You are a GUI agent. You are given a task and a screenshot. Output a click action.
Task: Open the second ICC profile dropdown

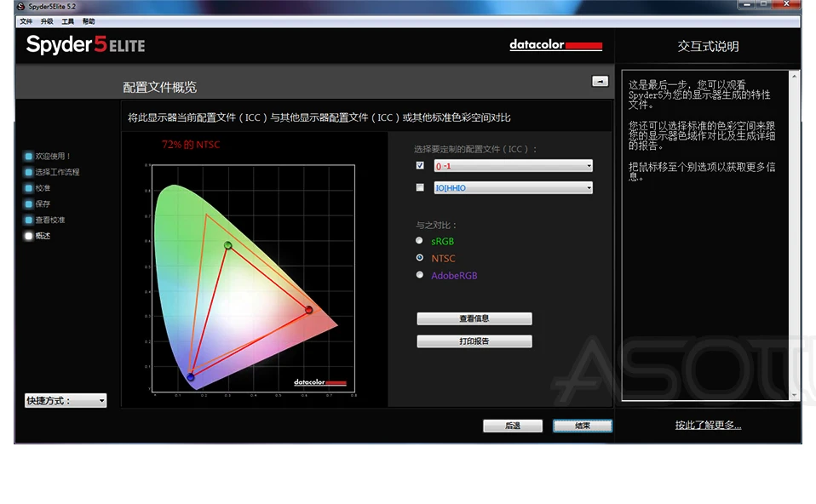513,188
